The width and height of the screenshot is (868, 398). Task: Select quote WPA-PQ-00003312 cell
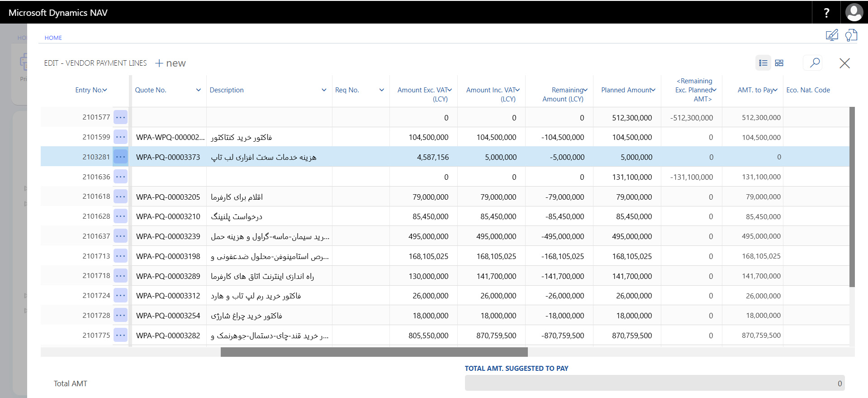(168, 296)
